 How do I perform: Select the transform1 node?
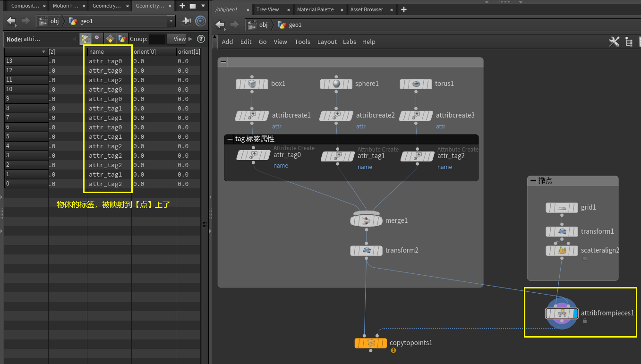pos(562,232)
